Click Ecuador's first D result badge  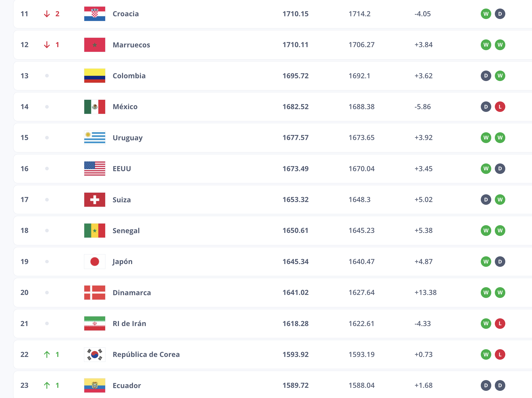pos(486,385)
